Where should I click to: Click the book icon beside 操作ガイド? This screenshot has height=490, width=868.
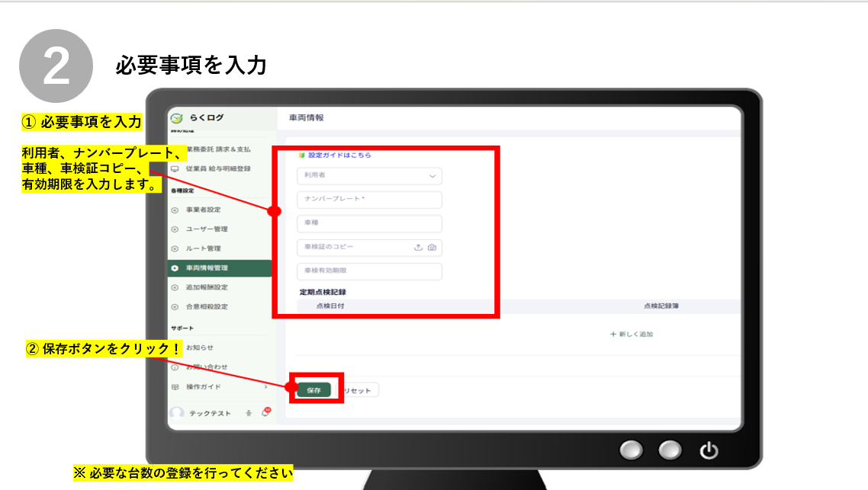click(x=175, y=387)
